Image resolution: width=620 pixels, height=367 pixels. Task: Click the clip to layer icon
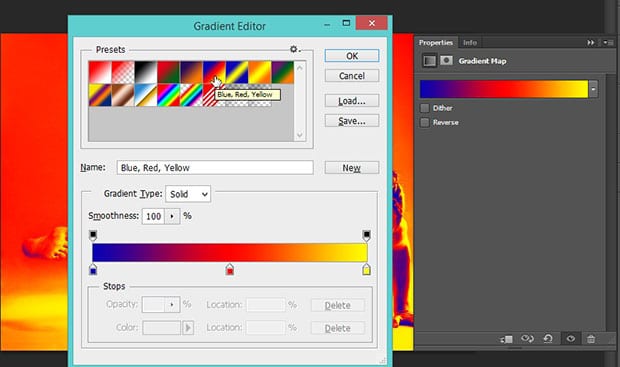click(507, 339)
